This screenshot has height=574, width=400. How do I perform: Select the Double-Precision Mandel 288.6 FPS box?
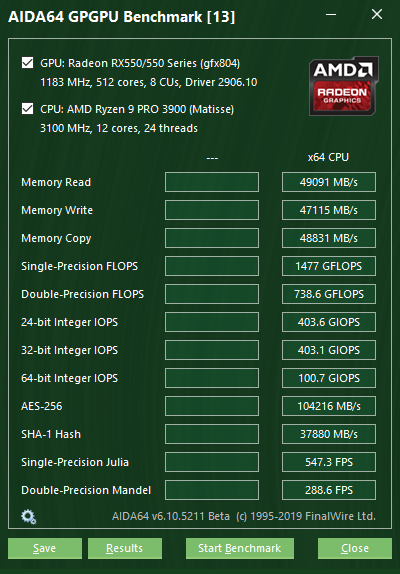[329, 490]
